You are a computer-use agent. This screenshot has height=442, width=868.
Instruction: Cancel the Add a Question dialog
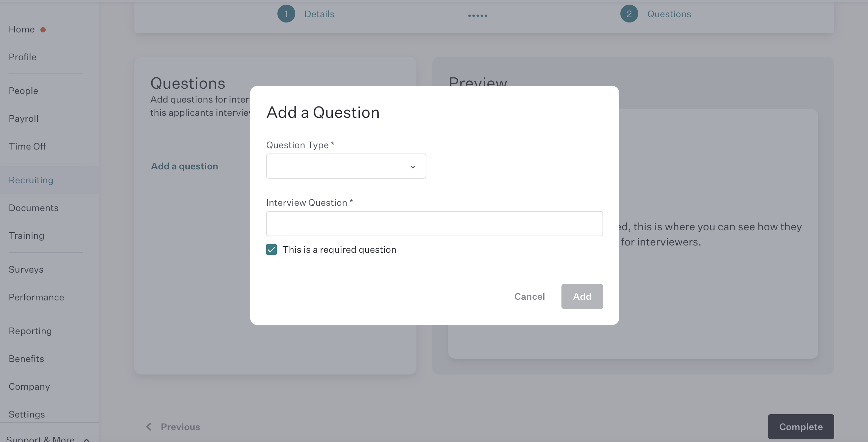529,296
